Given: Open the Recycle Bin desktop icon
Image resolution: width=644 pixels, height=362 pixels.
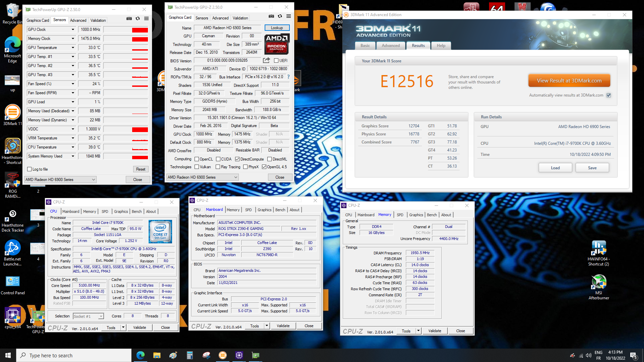Looking at the screenshot, I should point(12,14).
